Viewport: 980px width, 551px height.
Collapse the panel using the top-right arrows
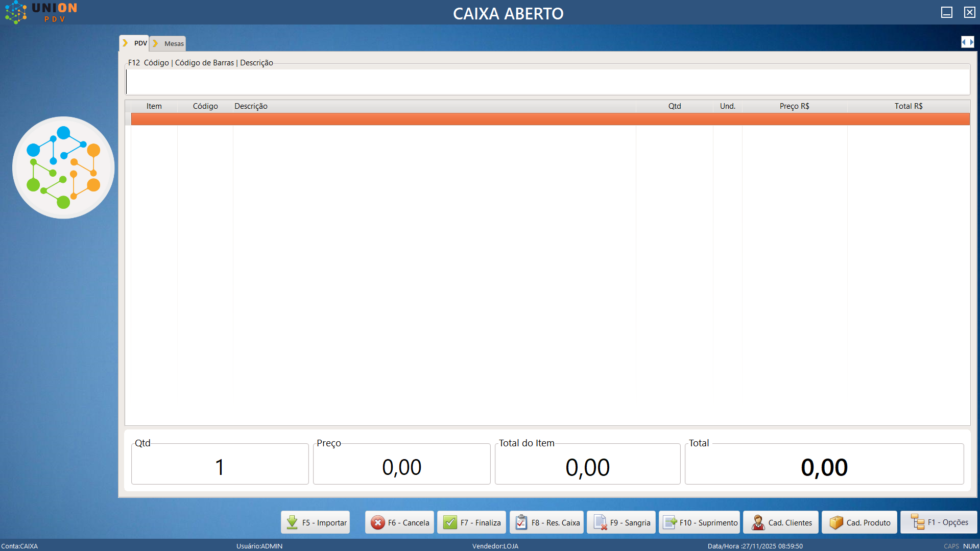click(x=967, y=42)
